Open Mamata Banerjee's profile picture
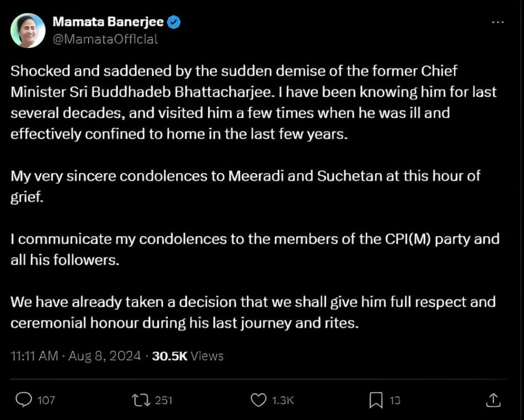 (x=28, y=31)
